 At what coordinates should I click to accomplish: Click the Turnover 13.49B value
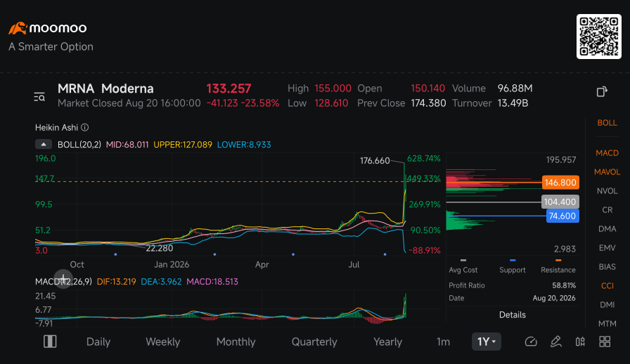pyautogui.click(x=513, y=103)
